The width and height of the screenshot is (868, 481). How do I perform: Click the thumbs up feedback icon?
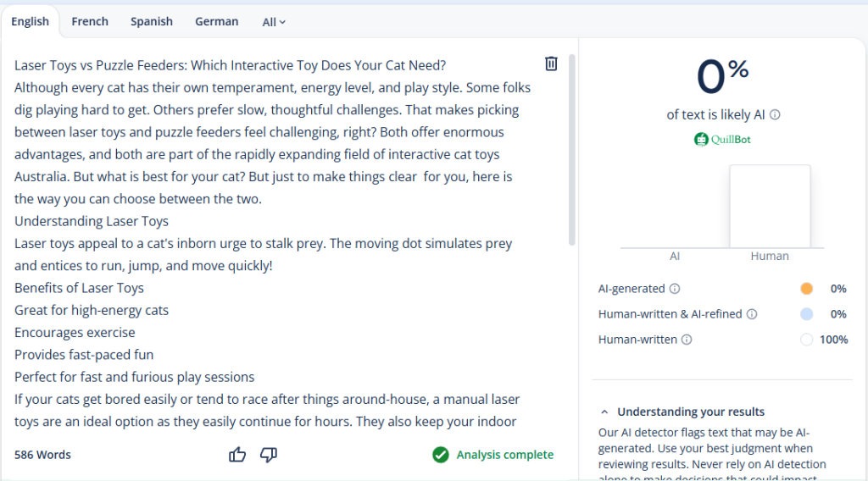pos(237,455)
